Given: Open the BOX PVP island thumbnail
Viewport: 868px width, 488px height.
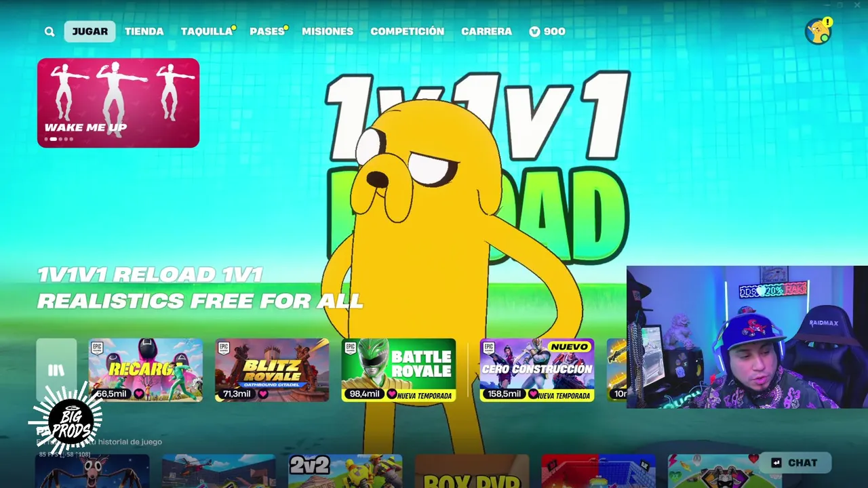Looking at the screenshot, I should coord(472,471).
